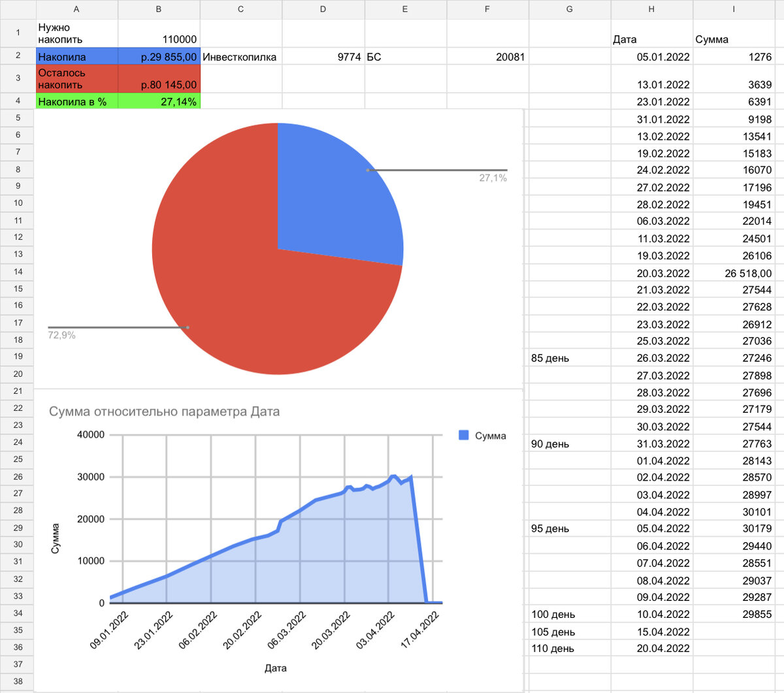Click date cell 01.04.2022
Screen dimensions: 784x693
651,460
